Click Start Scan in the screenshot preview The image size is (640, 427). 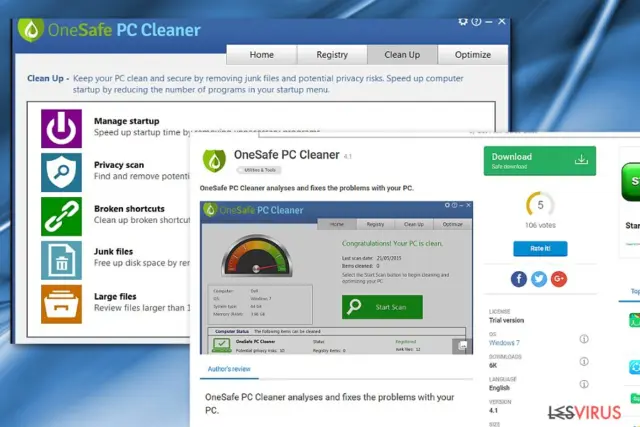(382, 307)
